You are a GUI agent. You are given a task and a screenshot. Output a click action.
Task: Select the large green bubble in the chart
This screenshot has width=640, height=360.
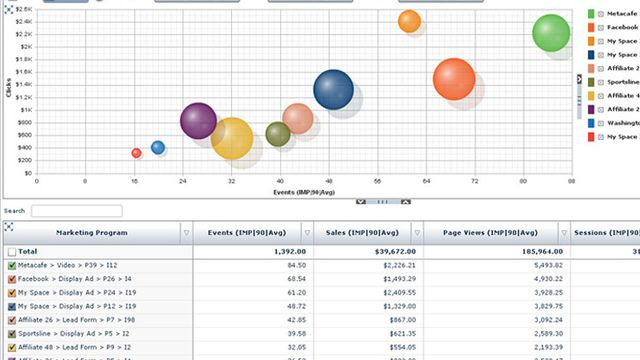click(x=551, y=33)
